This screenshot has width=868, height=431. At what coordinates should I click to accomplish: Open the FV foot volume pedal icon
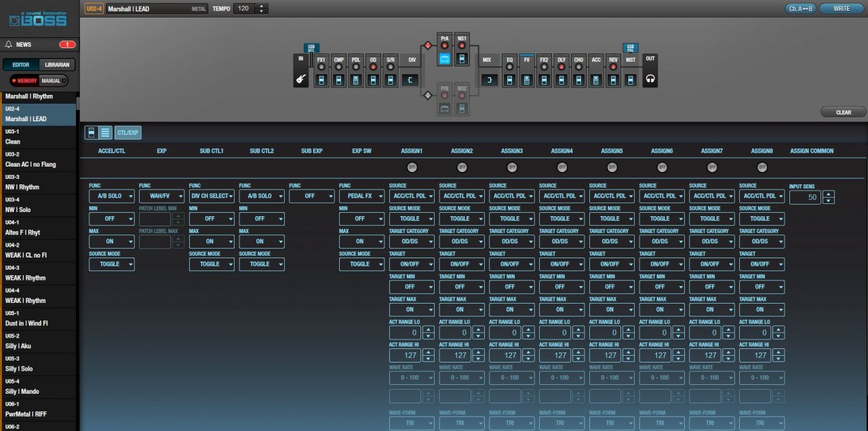coord(527,81)
